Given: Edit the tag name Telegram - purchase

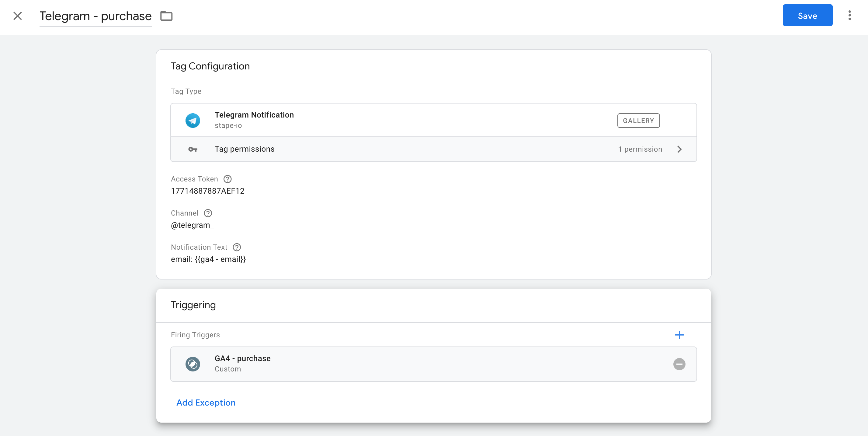Looking at the screenshot, I should coord(95,16).
